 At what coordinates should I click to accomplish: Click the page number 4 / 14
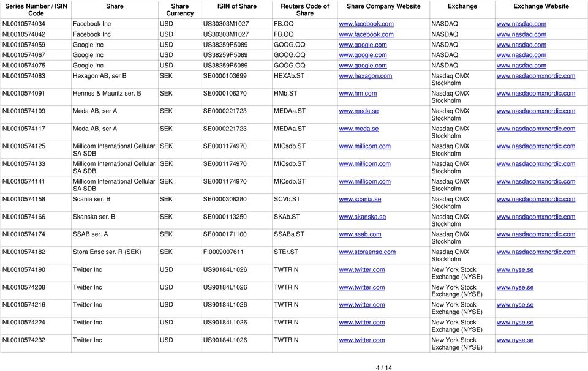(383, 367)
